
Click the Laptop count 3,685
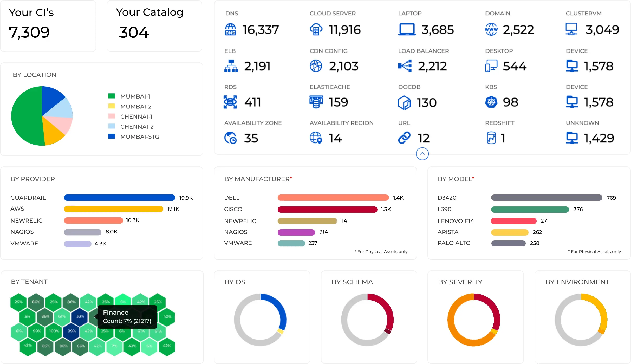pos(438,30)
